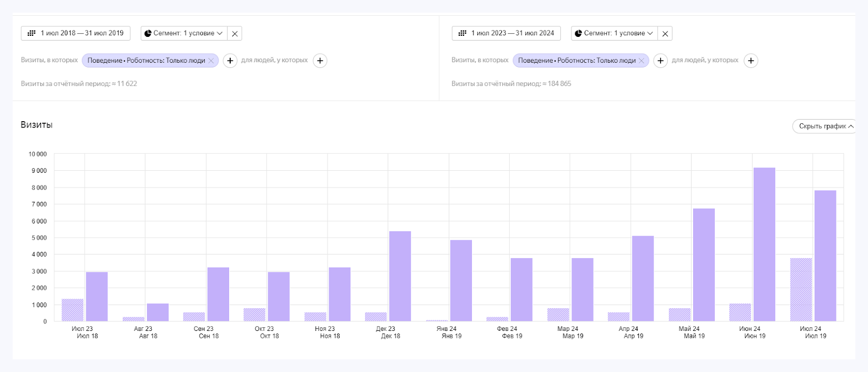Select the solid Янв 24 bar
The height and width of the screenshot is (372, 868).
(461, 281)
